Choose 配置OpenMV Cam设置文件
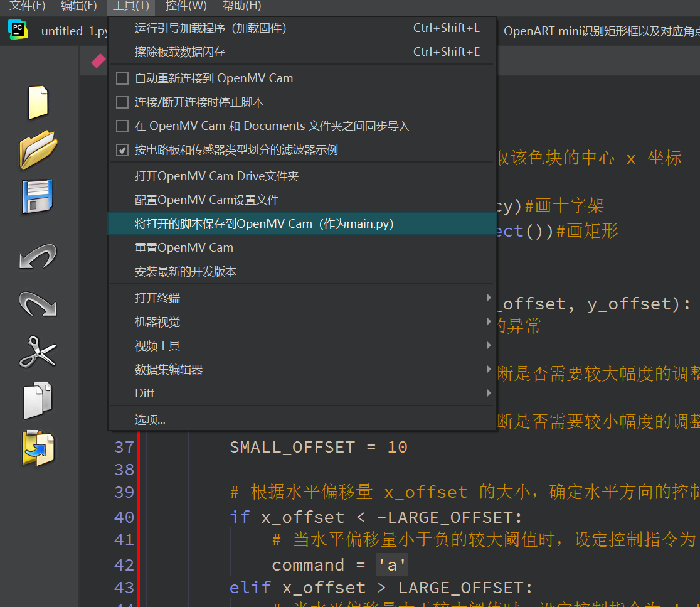Image resolution: width=700 pixels, height=607 pixels. [302, 200]
